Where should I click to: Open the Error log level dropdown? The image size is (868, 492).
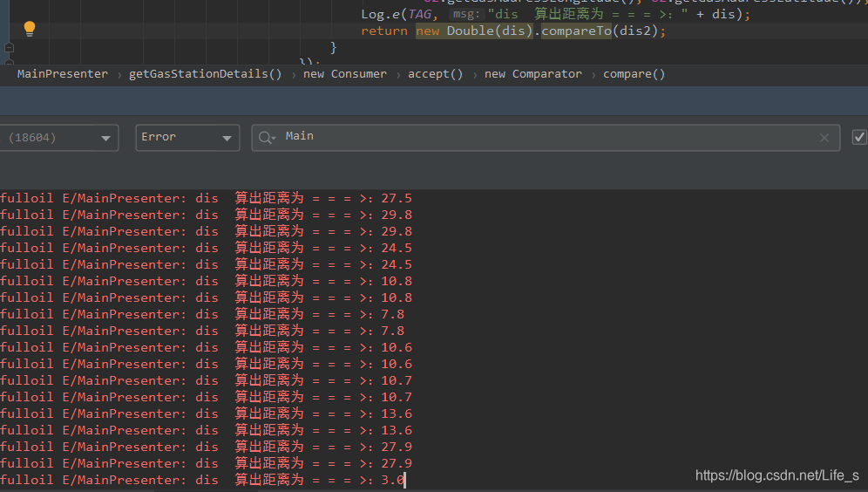(x=187, y=138)
